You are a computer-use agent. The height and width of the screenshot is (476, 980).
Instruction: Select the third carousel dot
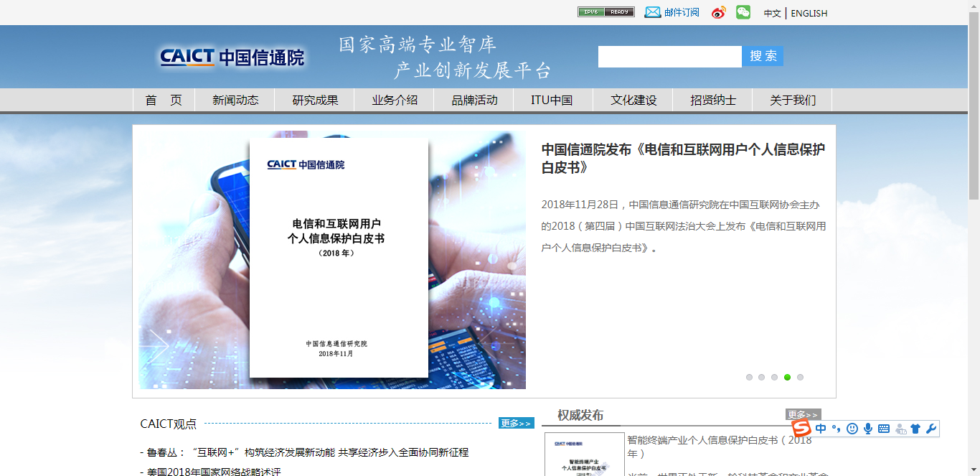pyautogui.click(x=775, y=377)
